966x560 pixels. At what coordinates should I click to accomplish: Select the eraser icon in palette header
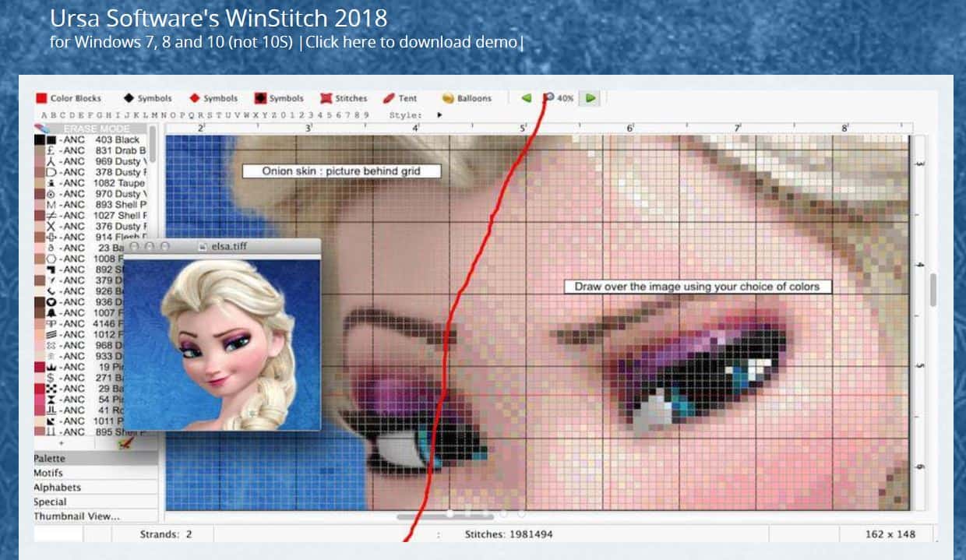(42, 128)
